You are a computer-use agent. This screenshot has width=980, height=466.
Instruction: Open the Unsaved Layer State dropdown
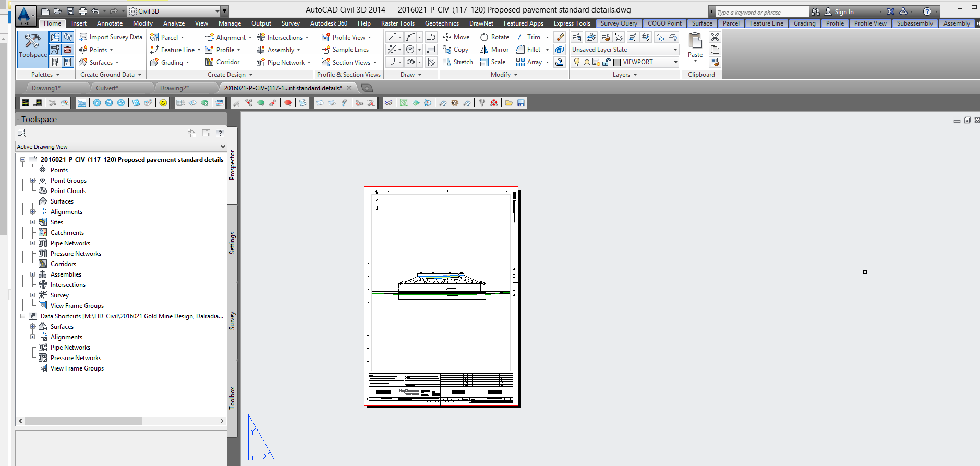(675, 50)
